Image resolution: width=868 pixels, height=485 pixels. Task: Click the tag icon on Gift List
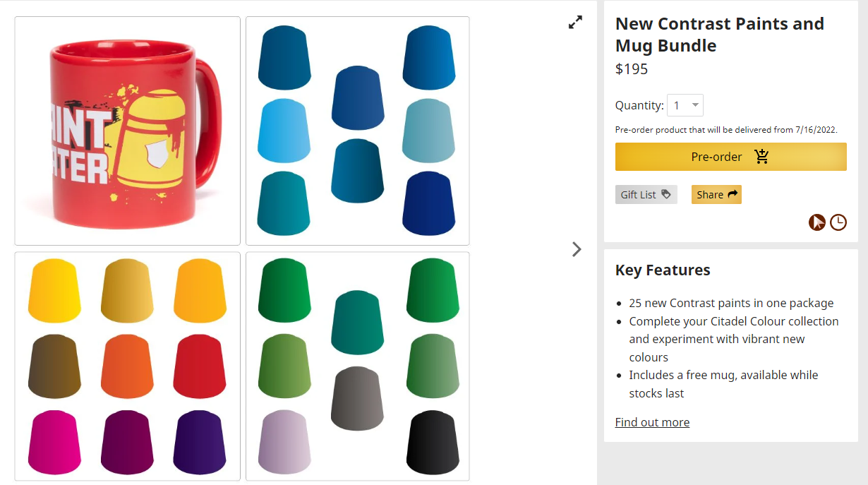(x=666, y=194)
